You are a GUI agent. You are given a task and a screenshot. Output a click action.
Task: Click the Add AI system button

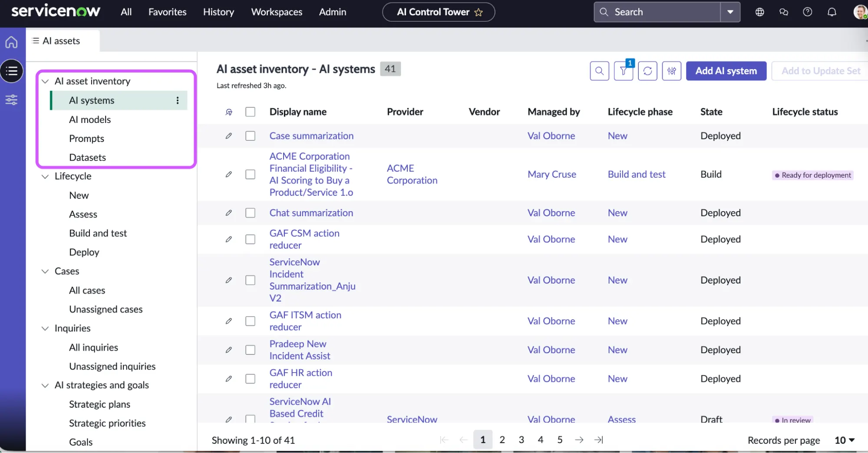click(726, 71)
